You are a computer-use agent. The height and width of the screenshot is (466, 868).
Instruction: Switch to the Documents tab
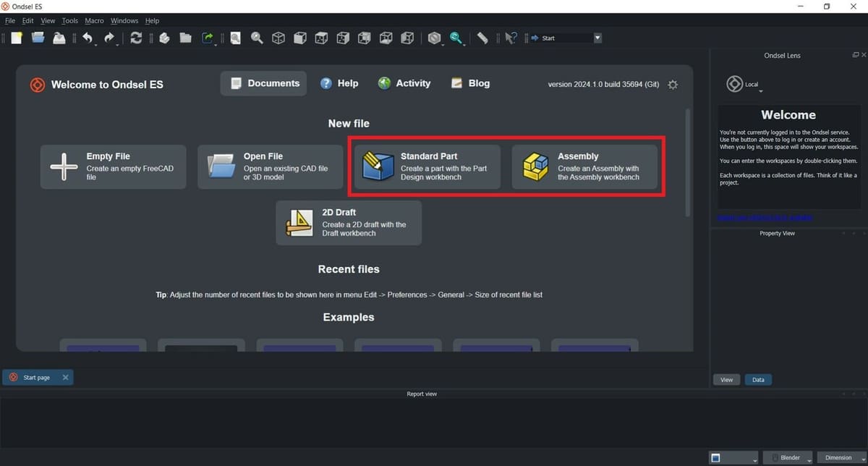[263, 83]
